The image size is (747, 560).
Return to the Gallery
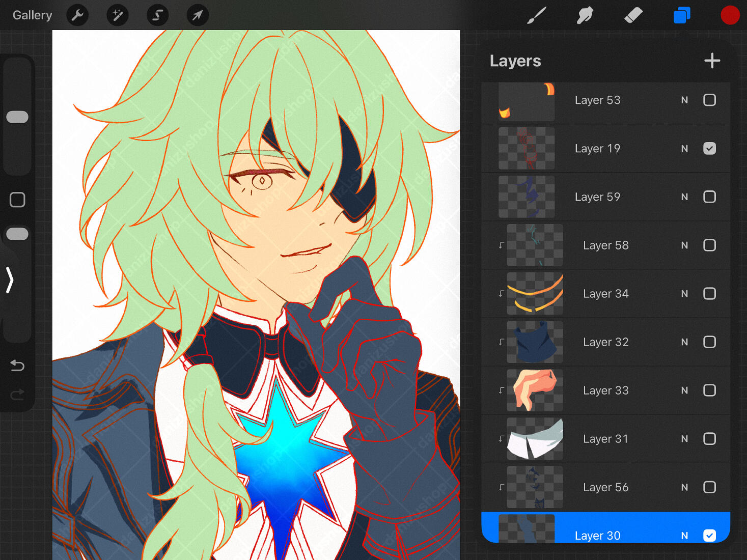[x=32, y=15]
